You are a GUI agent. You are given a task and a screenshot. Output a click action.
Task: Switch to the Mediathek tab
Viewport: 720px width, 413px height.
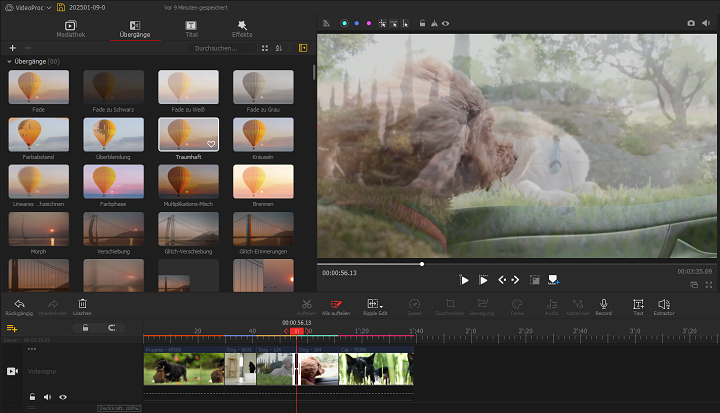70,28
